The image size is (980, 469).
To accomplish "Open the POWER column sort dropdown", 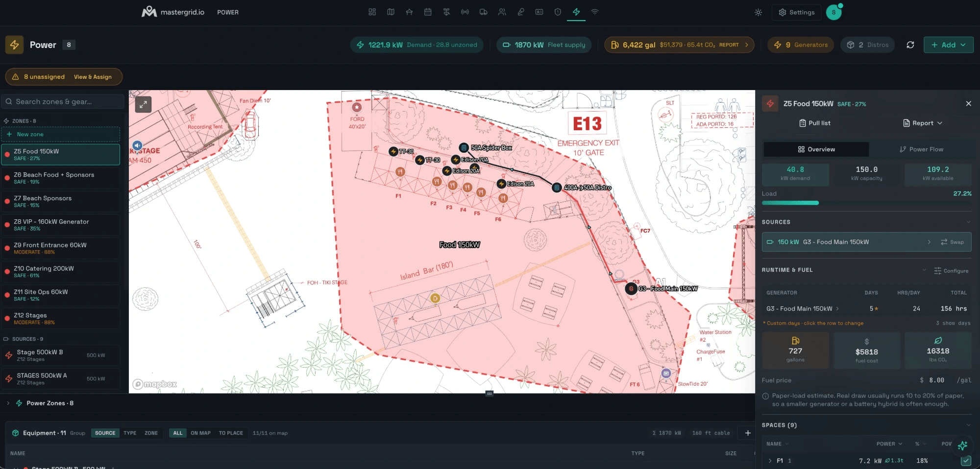I will click(889, 444).
